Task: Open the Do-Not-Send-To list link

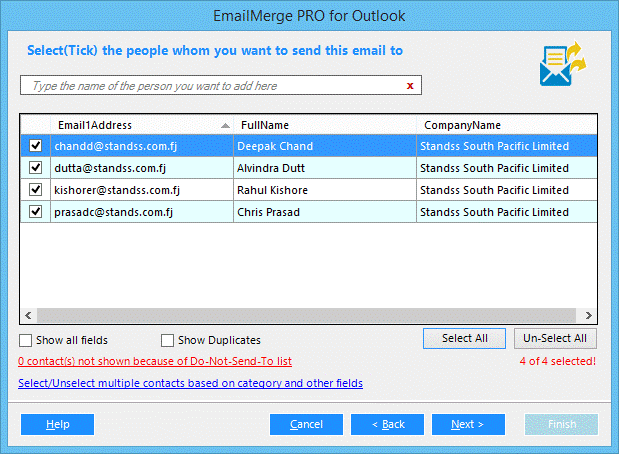Action: [155, 361]
